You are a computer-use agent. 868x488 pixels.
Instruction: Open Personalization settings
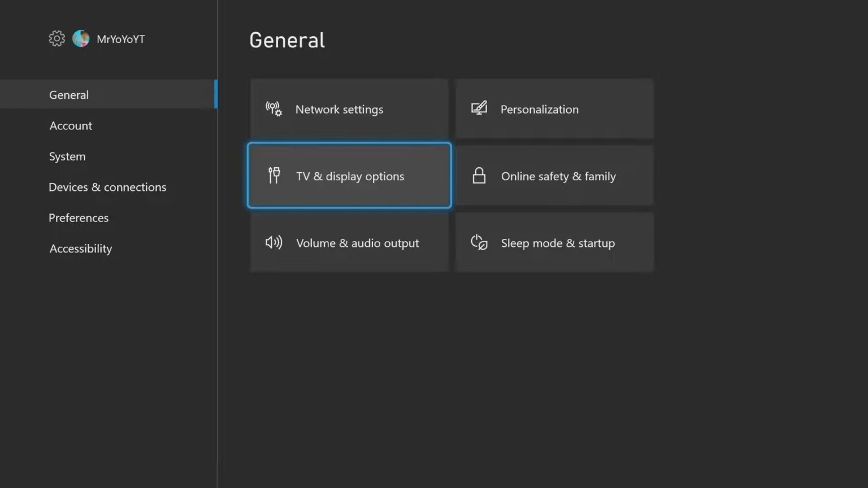click(554, 108)
